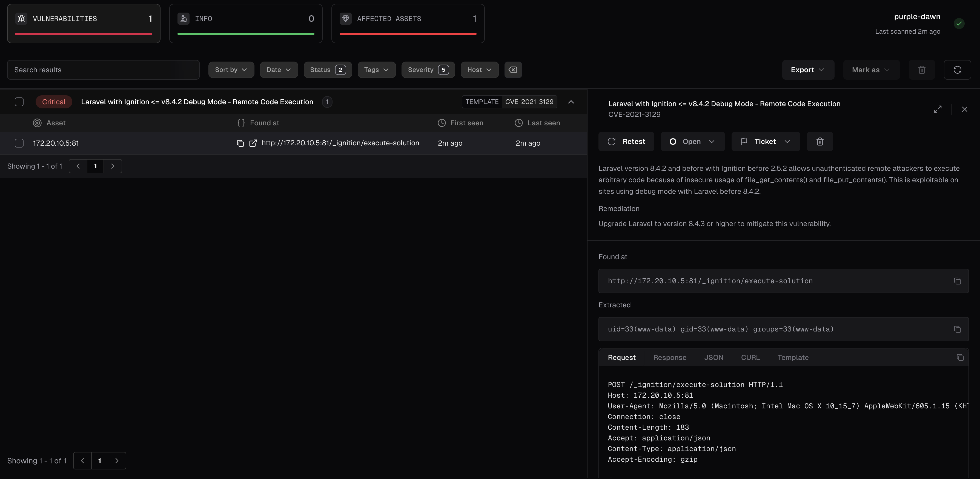Copy the request code block

[960, 358]
